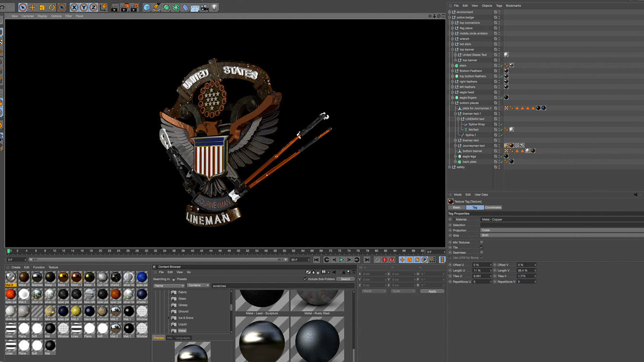The image size is (644, 362).
Task: Expand the safety object
Action: pos(450,167)
